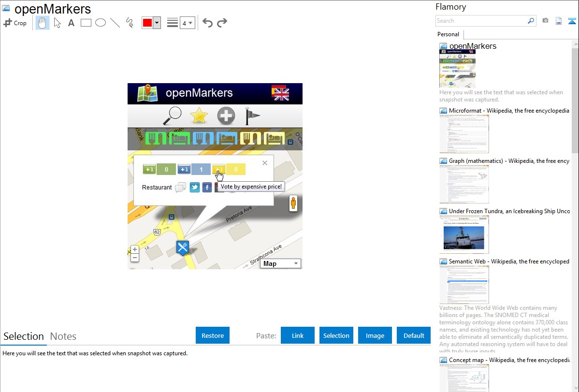Choose the freehand scribble tool

click(x=130, y=23)
